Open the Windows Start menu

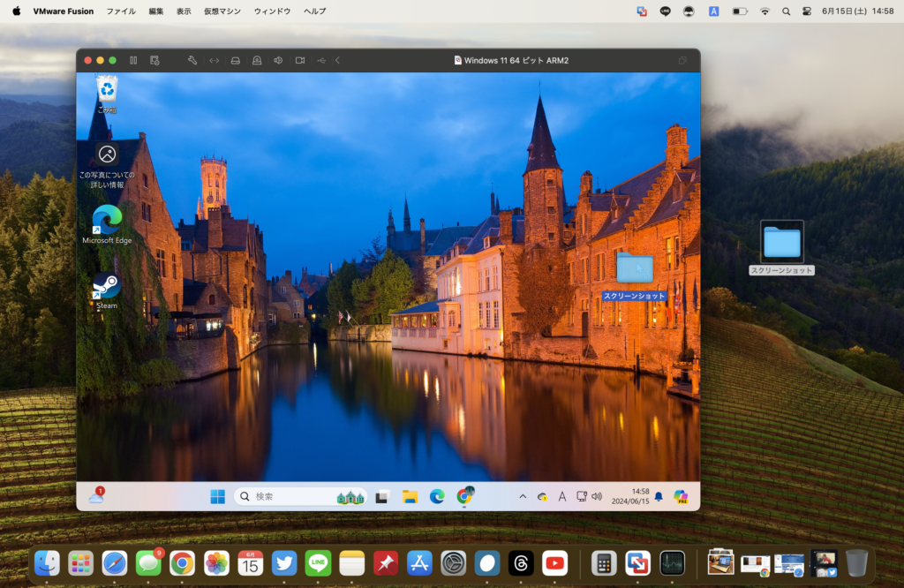[x=217, y=496]
